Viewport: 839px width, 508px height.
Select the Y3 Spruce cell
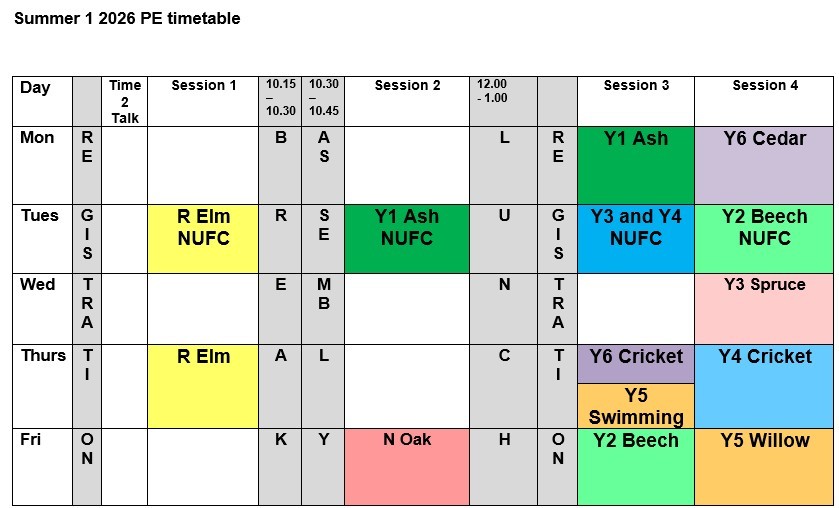[765, 308]
